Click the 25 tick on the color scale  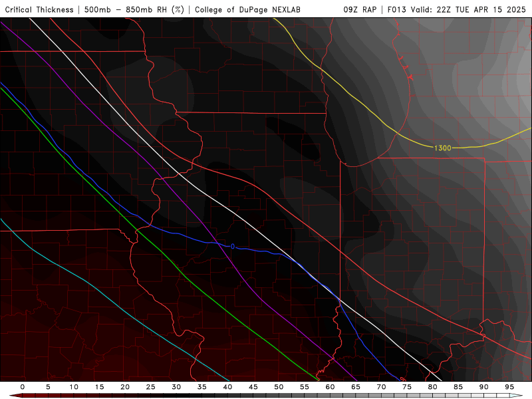[151, 387]
